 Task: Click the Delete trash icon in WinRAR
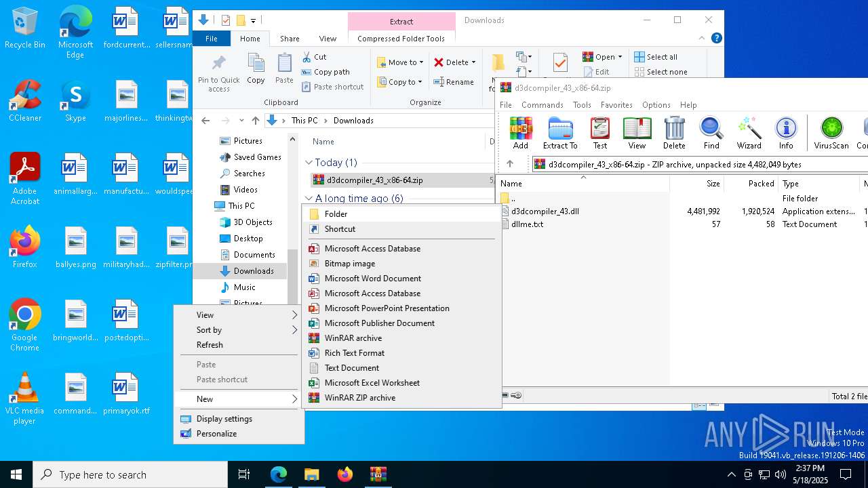[x=674, y=133]
